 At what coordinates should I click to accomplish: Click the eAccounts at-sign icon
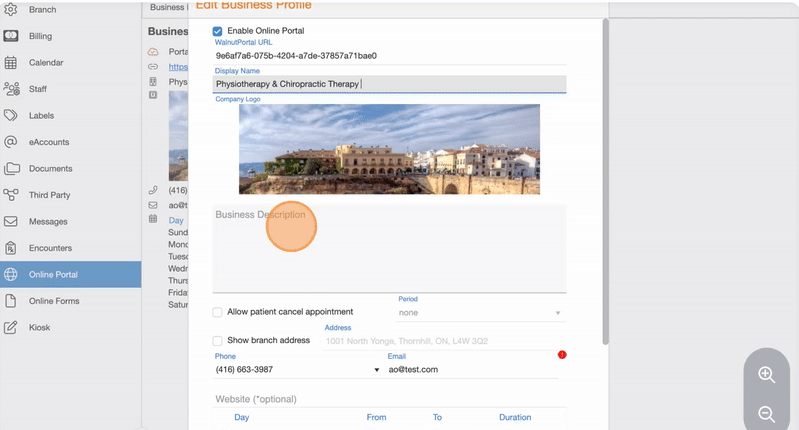pos(11,142)
